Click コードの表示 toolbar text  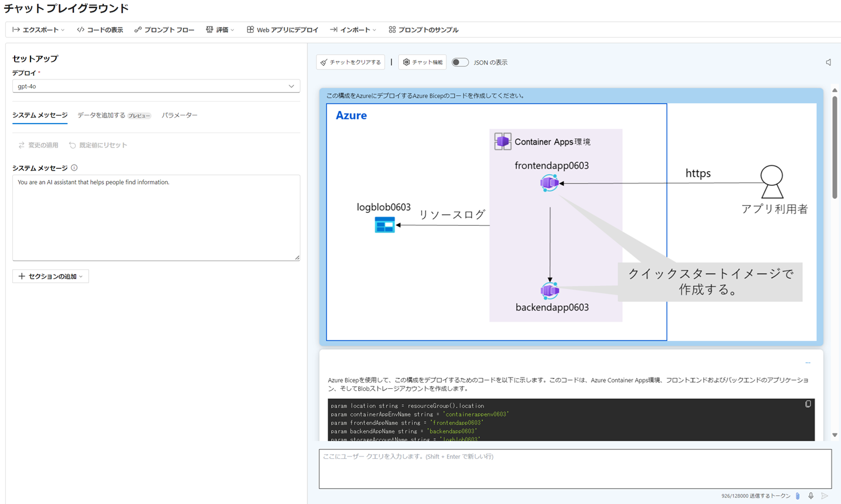(105, 29)
